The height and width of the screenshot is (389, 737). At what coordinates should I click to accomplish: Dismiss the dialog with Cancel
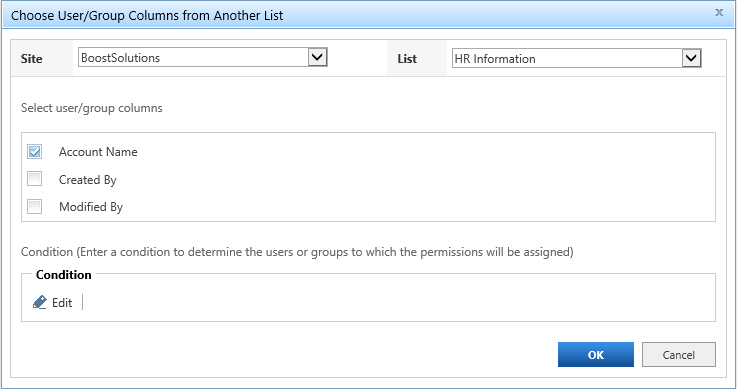click(679, 355)
